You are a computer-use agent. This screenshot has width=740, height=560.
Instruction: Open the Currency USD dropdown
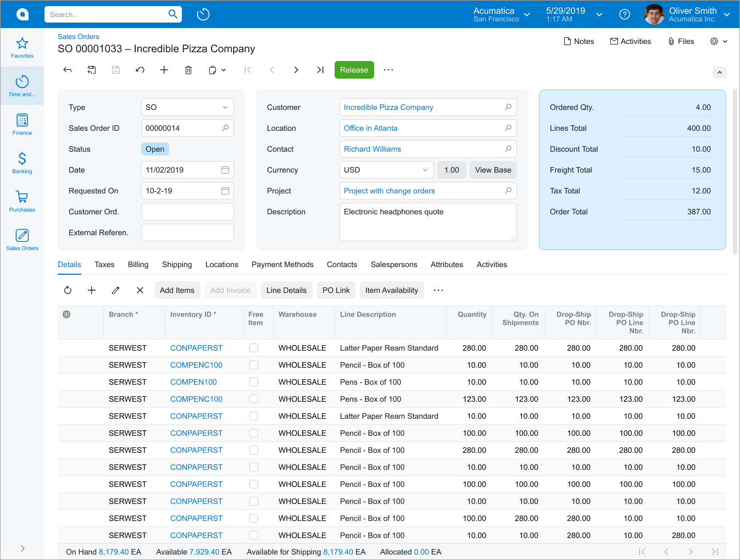click(425, 170)
